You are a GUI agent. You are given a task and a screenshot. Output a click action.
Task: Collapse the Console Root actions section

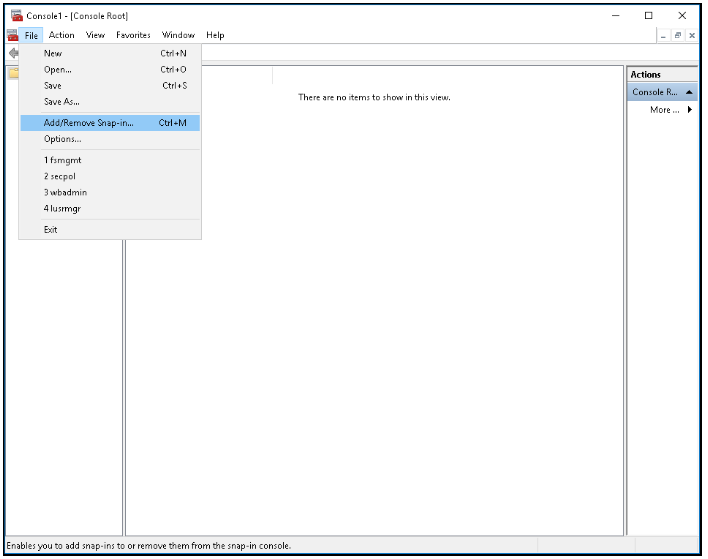[689, 92]
